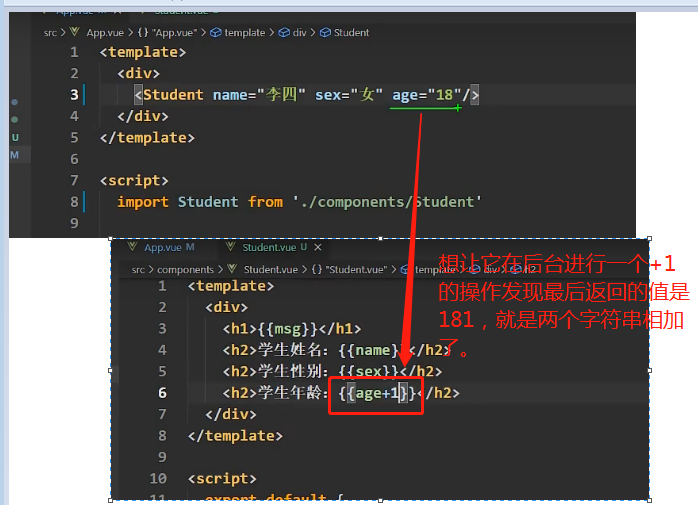Click the <div> tag on App.vue line 2
698x505 pixels.
click(138, 73)
